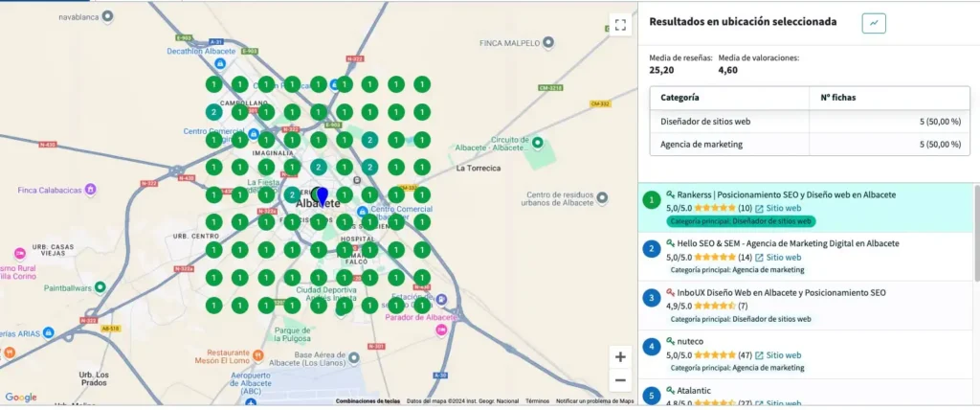
Task: Click the Circuito de Albacete marker
Action: click(x=538, y=143)
